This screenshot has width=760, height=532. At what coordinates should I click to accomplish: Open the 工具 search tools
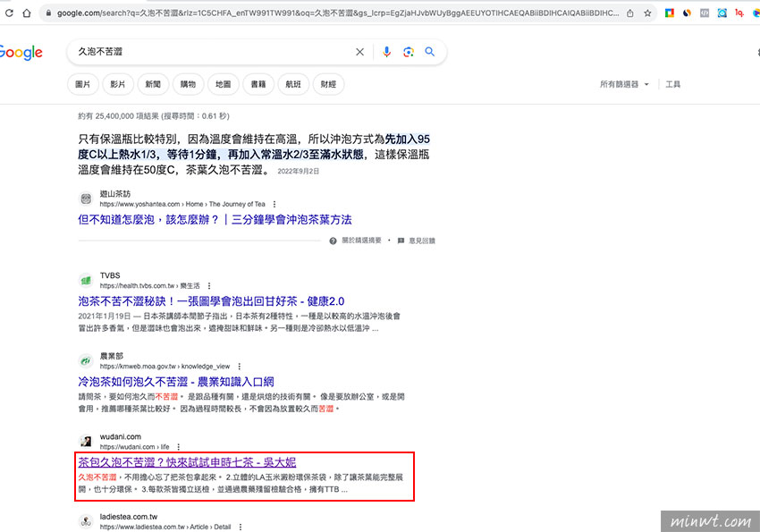pyautogui.click(x=672, y=84)
